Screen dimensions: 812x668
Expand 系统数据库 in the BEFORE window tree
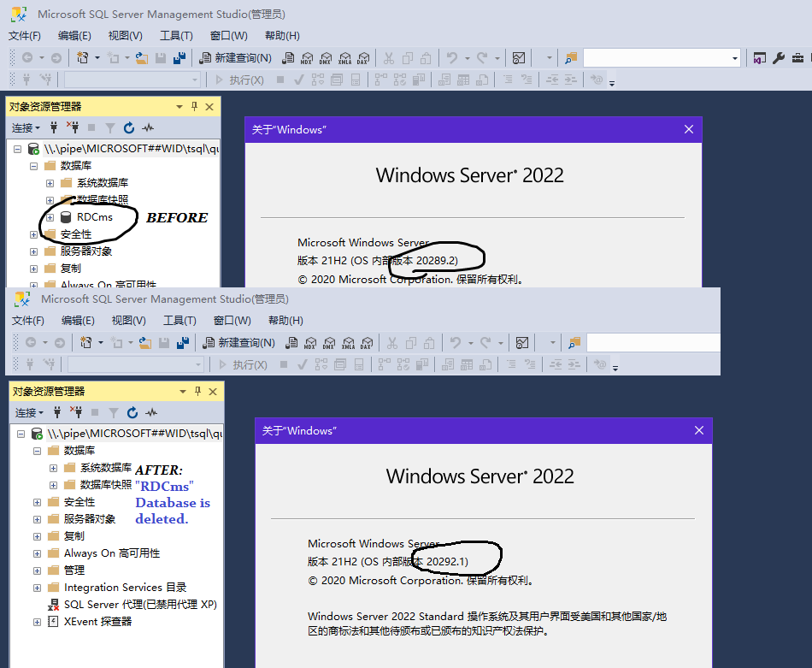click(50, 183)
